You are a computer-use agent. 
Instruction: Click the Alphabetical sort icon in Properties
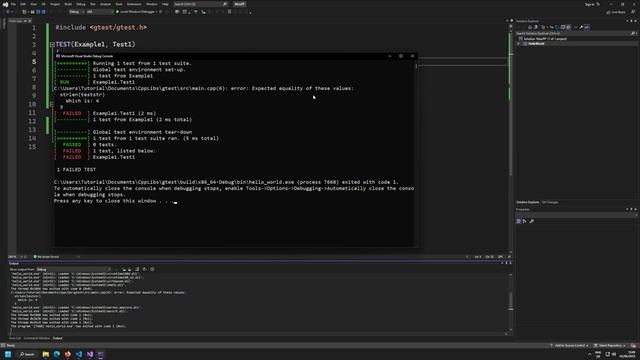tap(524, 221)
